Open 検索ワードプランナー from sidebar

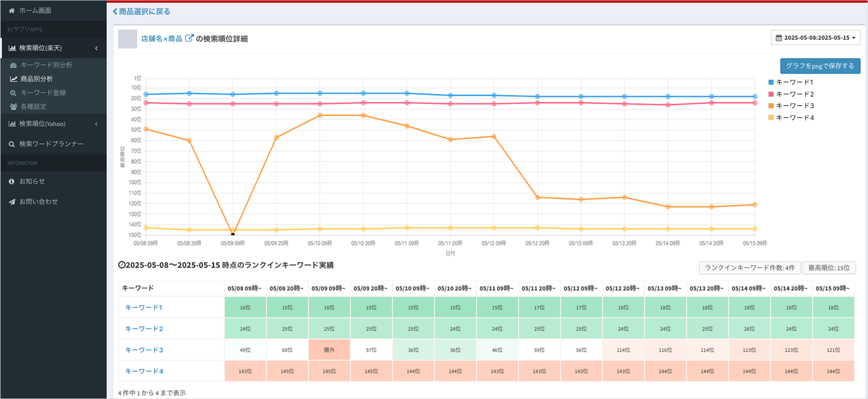coord(51,144)
